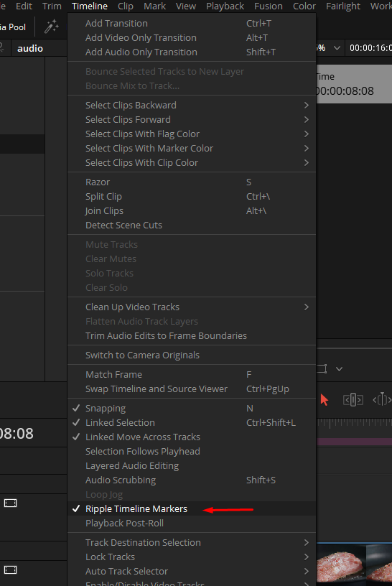392x586 pixels.
Task: Click the salmon clip thumbnail in timeline
Action: pos(341,564)
